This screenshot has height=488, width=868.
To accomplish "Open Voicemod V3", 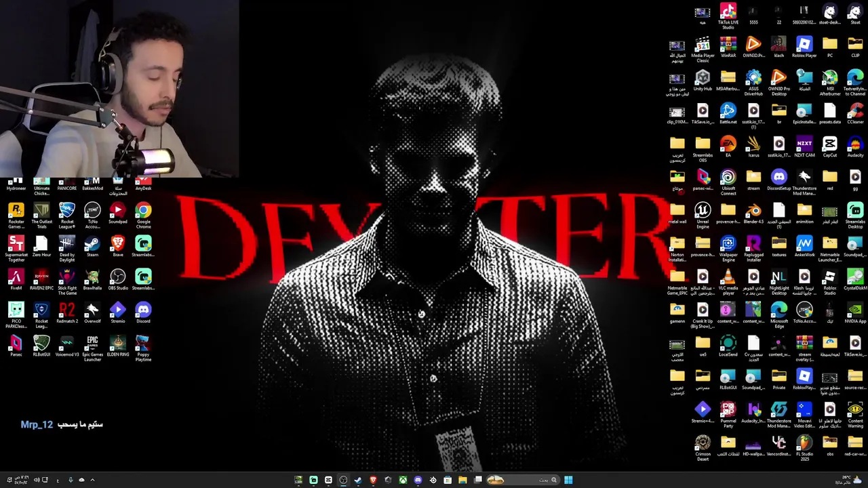I will [x=67, y=346].
